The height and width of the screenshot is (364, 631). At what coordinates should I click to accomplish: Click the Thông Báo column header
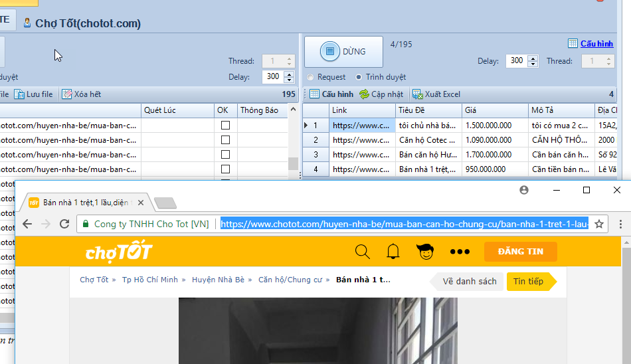(262, 110)
